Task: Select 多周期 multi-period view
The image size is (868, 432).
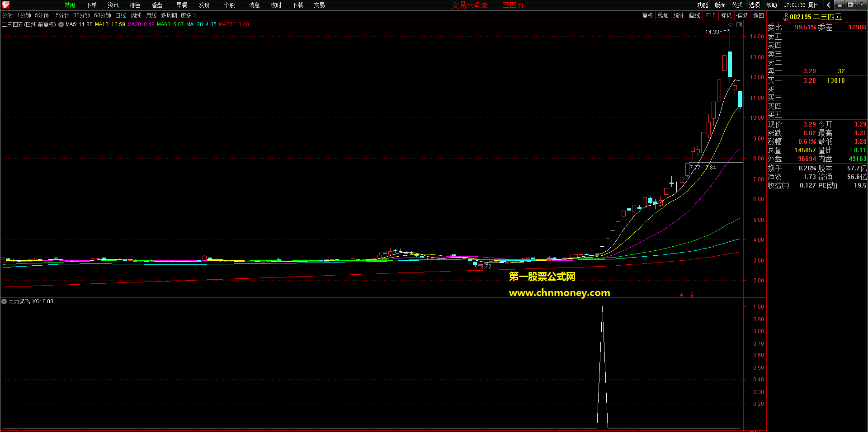Action: pyautogui.click(x=169, y=15)
